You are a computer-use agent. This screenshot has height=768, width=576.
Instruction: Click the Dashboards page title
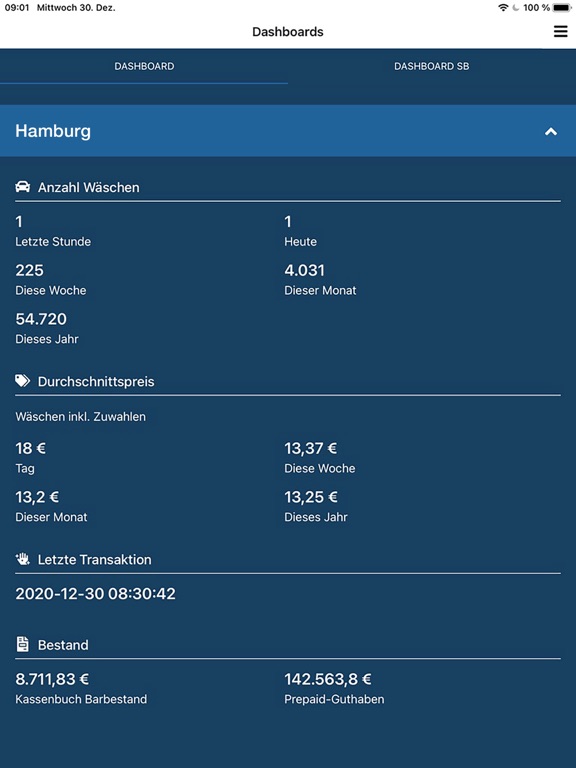(288, 32)
